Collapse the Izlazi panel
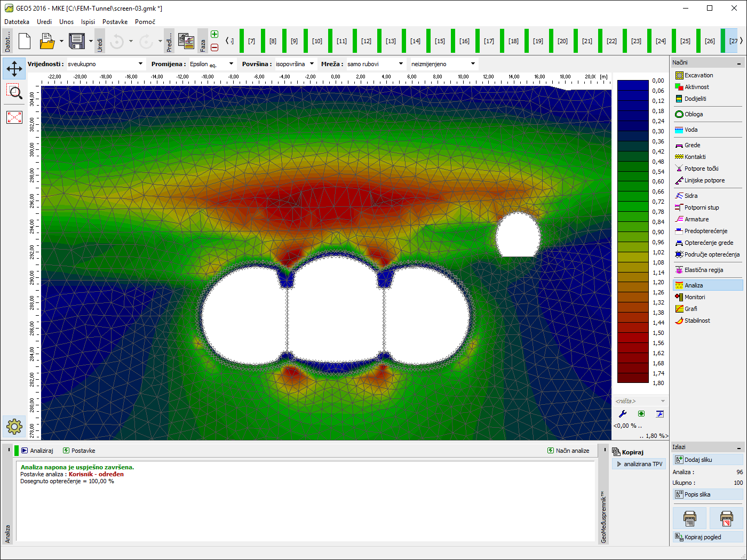 coord(739,447)
